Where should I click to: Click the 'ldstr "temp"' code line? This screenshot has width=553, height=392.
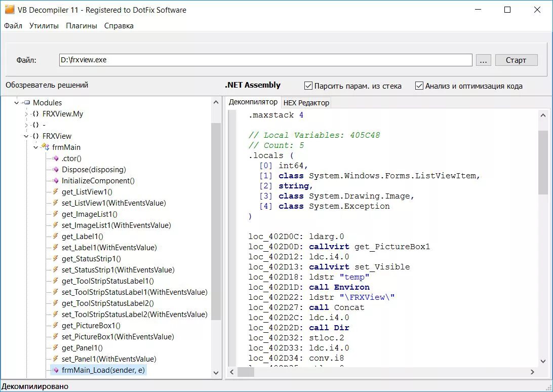[308, 277]
